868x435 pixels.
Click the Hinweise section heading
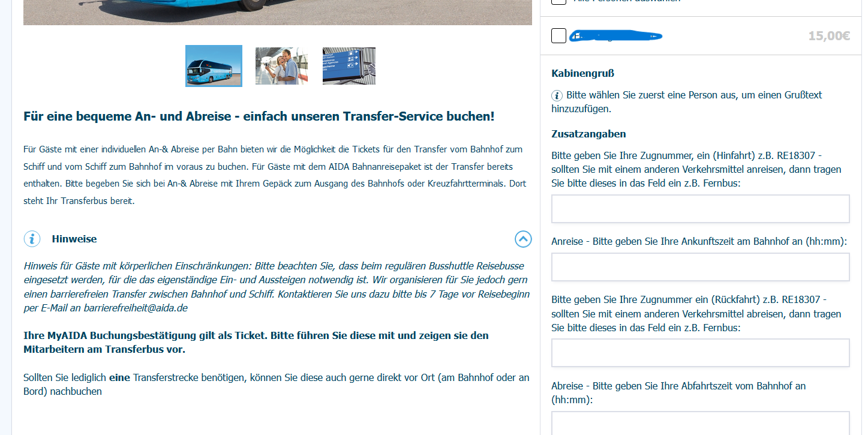(x=74, y=239)
